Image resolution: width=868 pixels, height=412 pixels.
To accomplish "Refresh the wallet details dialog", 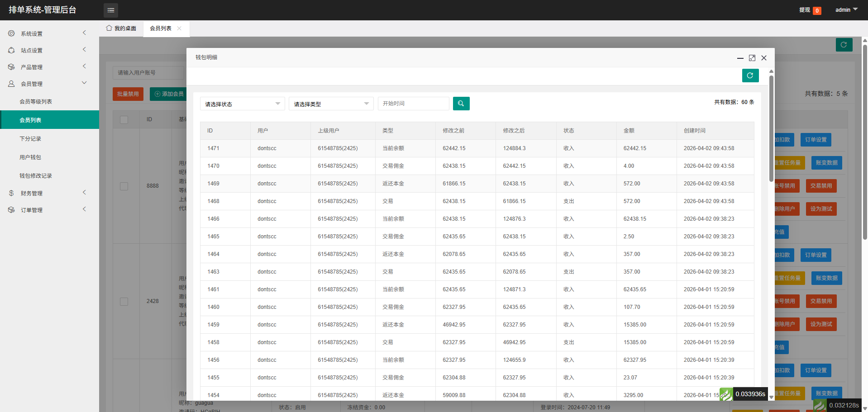I will (750, 76).
